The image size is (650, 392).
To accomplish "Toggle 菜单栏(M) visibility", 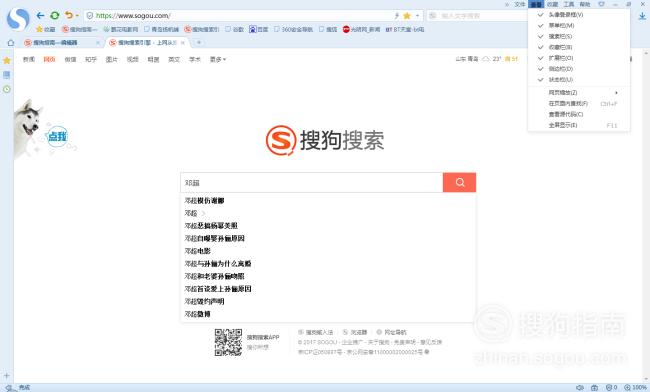I will tap(579, 25).
